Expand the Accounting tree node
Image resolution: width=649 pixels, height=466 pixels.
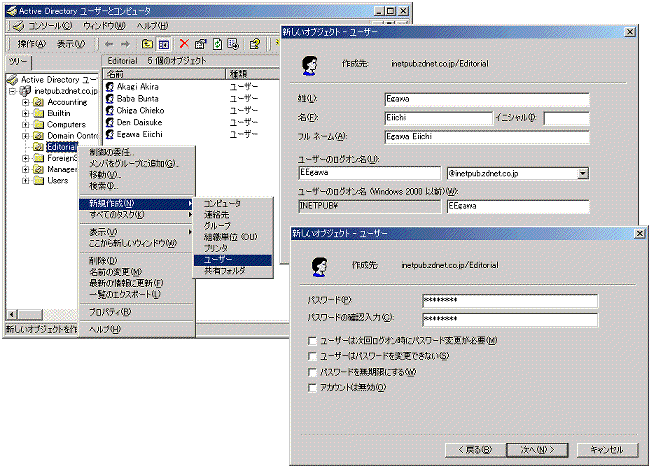point(25,101)
